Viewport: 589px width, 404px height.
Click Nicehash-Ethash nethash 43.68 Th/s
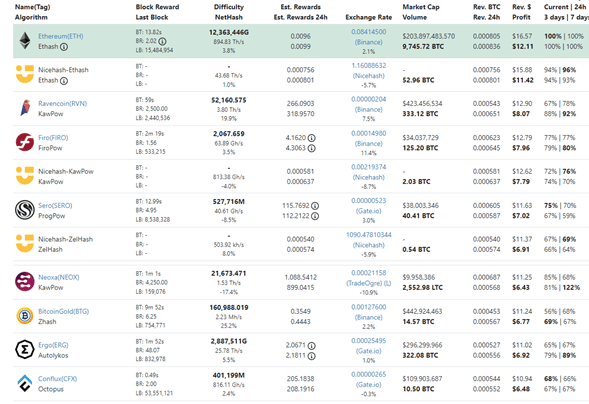point(228,76)
